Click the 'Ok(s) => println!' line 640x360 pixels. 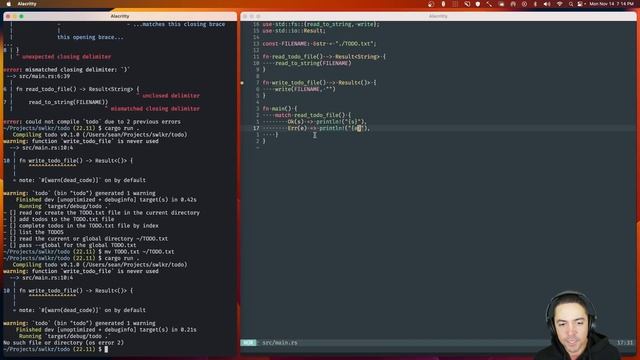click(327, 122)
